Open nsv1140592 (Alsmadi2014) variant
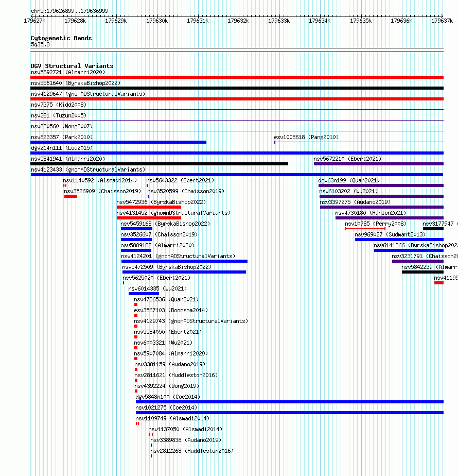Image resolution: width=458 pixels, height=476 pixels. click(100, 181)
